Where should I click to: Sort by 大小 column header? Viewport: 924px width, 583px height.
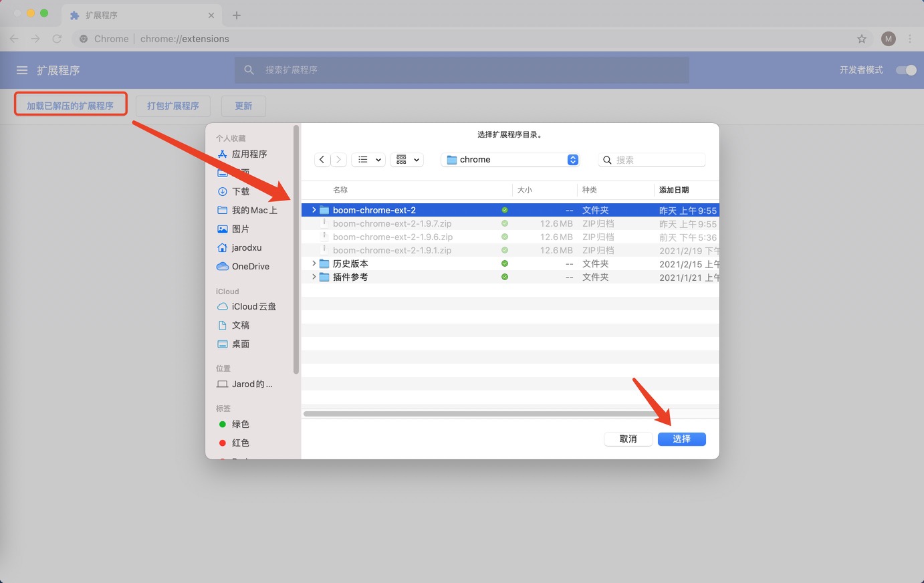point(525,190)
